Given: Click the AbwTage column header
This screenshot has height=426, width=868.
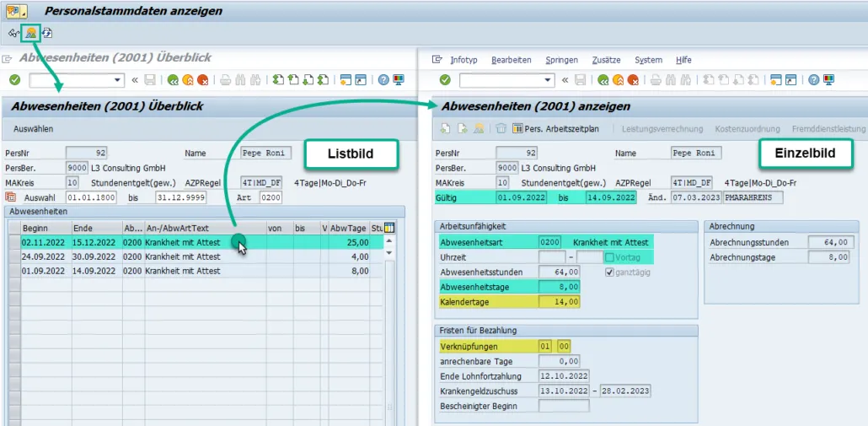Looking at the screenshot, I should (x=348, y=229).
